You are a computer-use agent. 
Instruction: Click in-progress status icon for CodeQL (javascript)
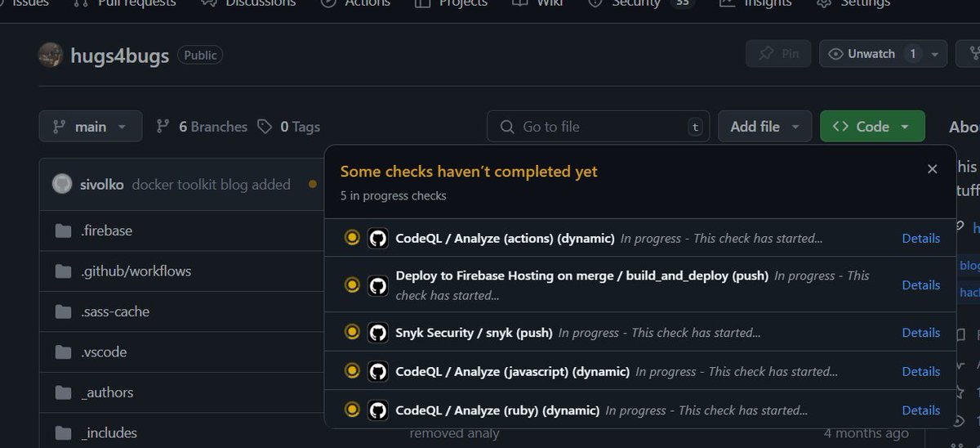point(352,371)
